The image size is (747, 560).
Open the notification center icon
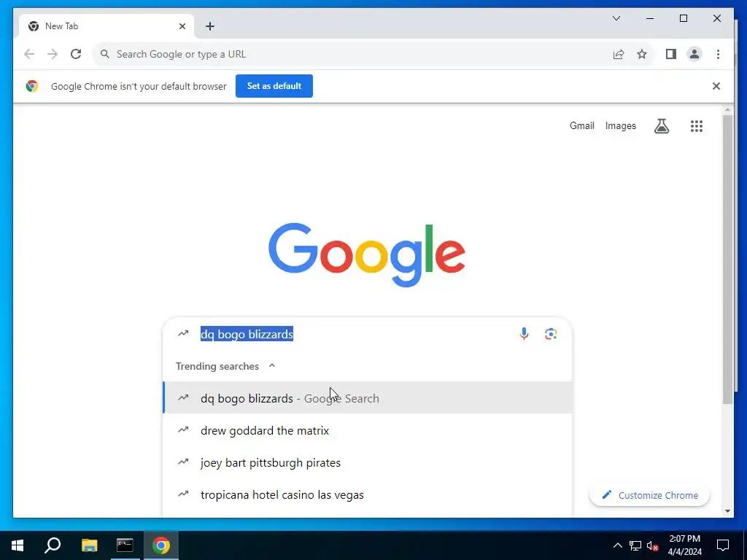[723, 545]
